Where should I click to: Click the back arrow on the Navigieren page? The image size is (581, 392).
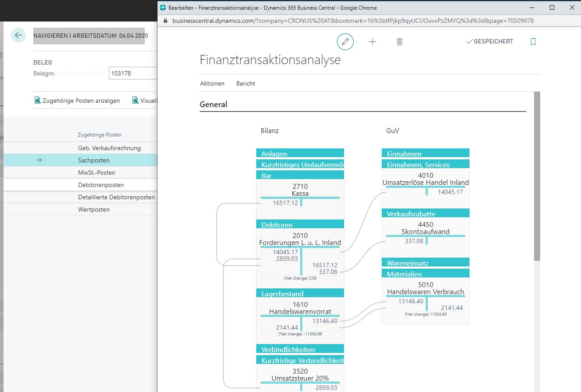click(18, 35)
